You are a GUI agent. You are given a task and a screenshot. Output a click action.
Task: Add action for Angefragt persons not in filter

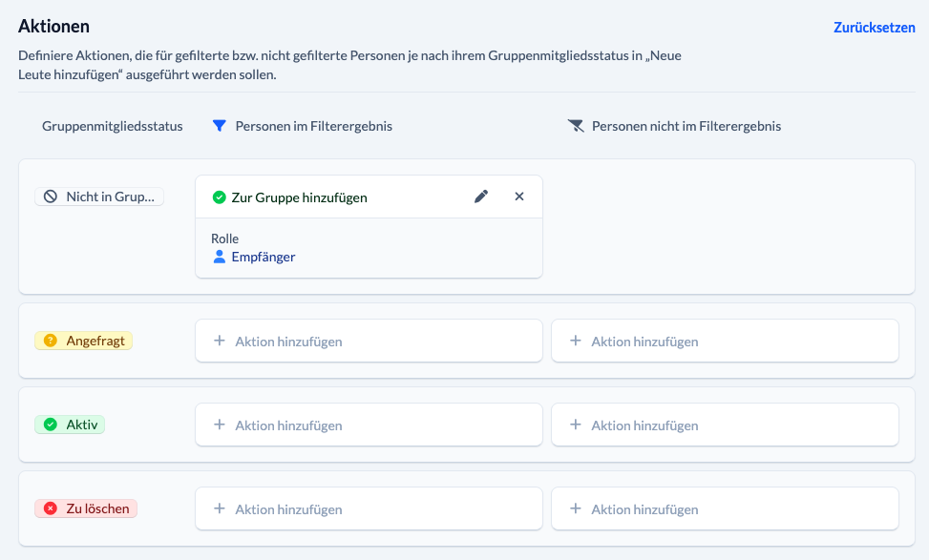tap(725, 341)
